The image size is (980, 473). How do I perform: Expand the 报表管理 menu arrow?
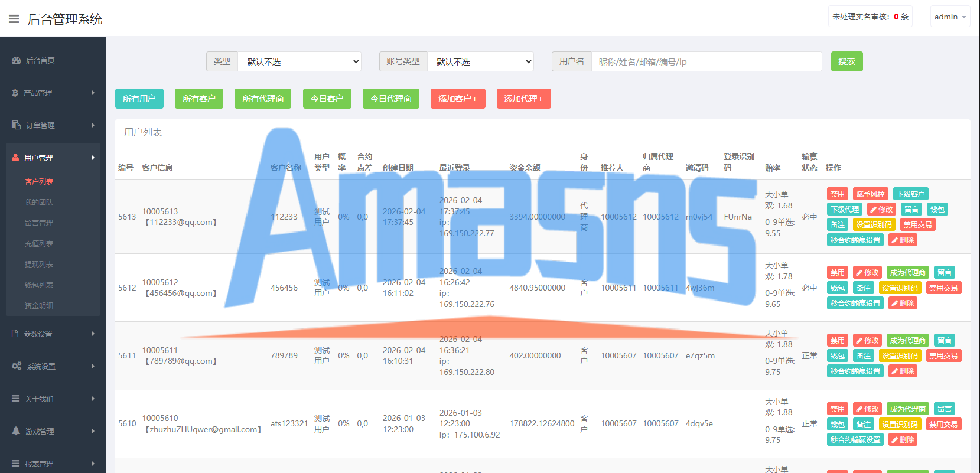coord(93,464)
